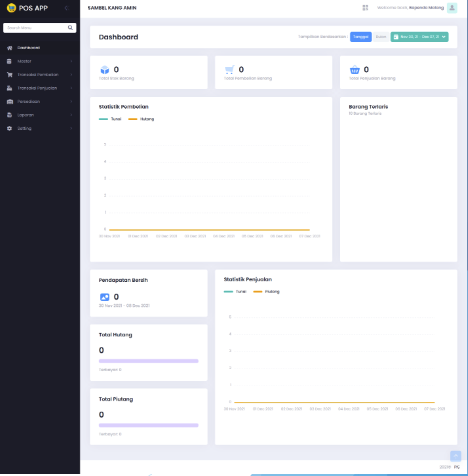
Task: Click the Total Hutang progress bar
Action: point(148,361)
